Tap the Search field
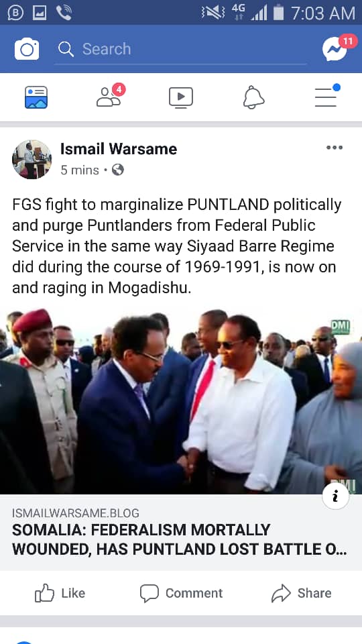 (180, 49)
